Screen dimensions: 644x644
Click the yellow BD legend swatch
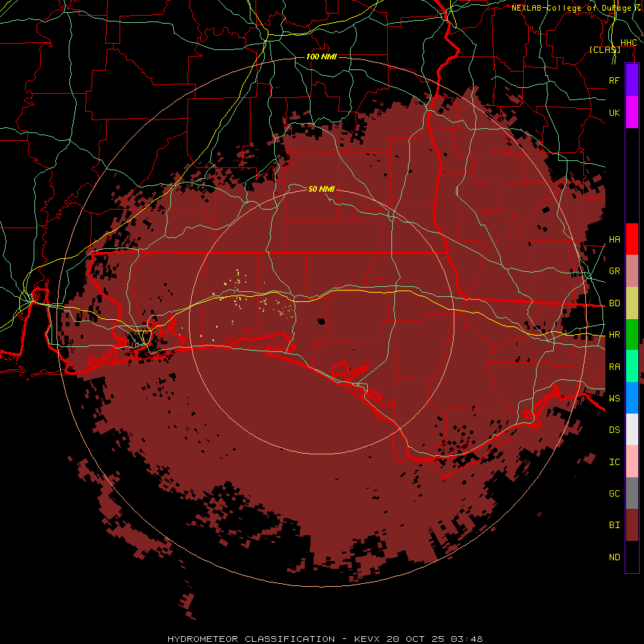click(632, 303)
